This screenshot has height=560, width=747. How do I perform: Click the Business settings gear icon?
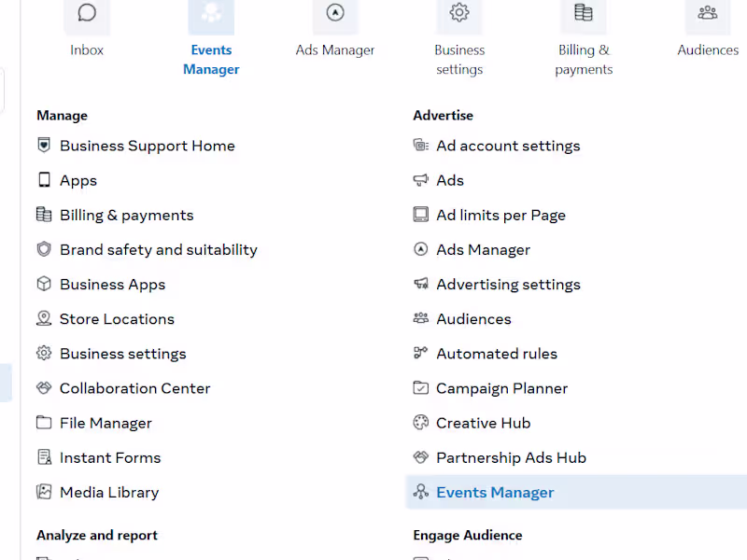coord(459,16)
